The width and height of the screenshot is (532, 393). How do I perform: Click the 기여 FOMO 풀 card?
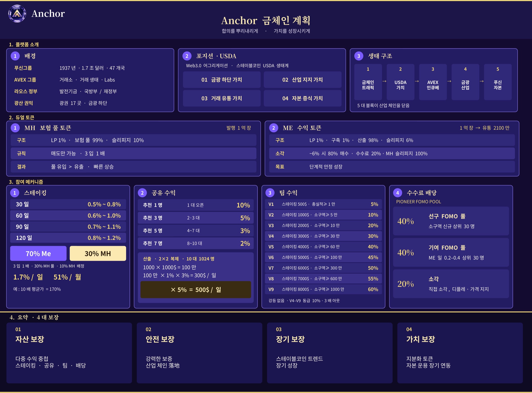pos(451,252)
